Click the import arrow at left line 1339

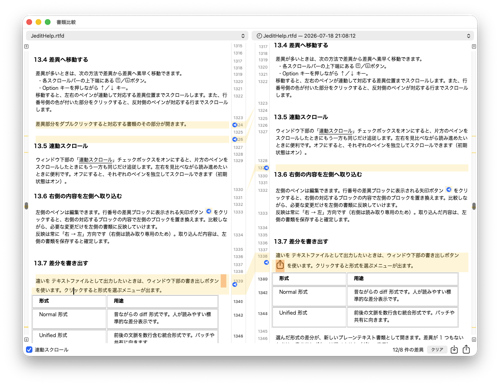pyautogui.click(x=235, y=284)
